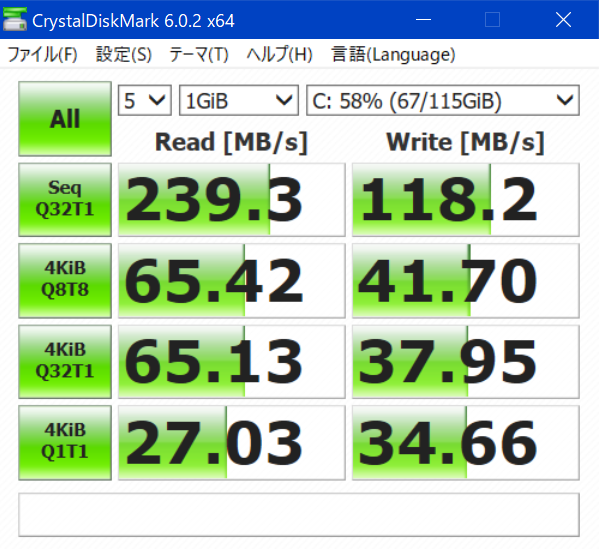
Task: Click the CrystalDiskMark app icon in title bar
Action: point(15,19)
